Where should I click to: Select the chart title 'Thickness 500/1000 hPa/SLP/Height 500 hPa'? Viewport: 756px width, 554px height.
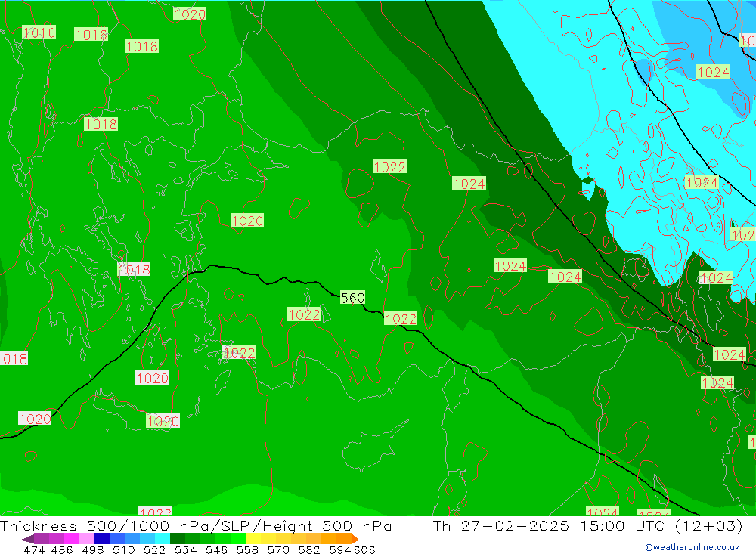(x=196, y=525)
